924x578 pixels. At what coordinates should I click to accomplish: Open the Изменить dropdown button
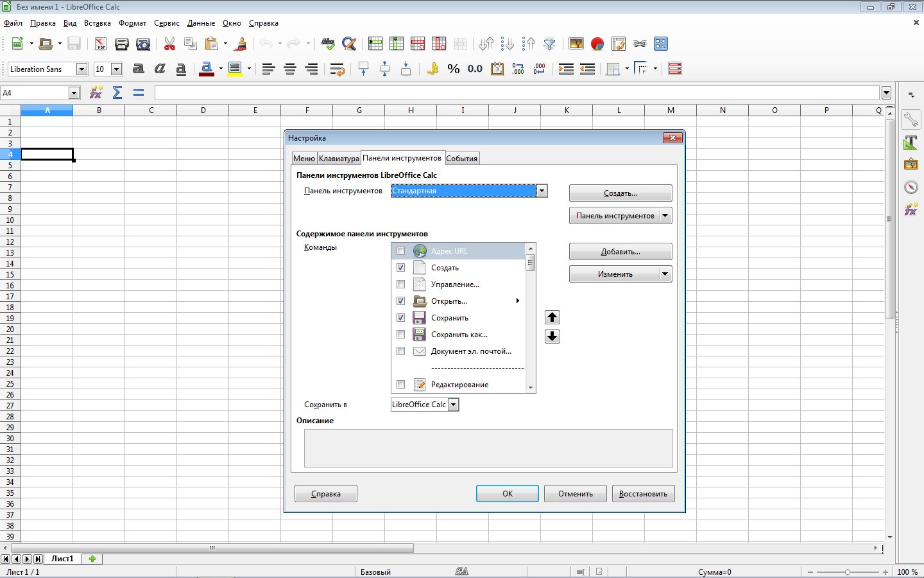click(x=665, y=274)
